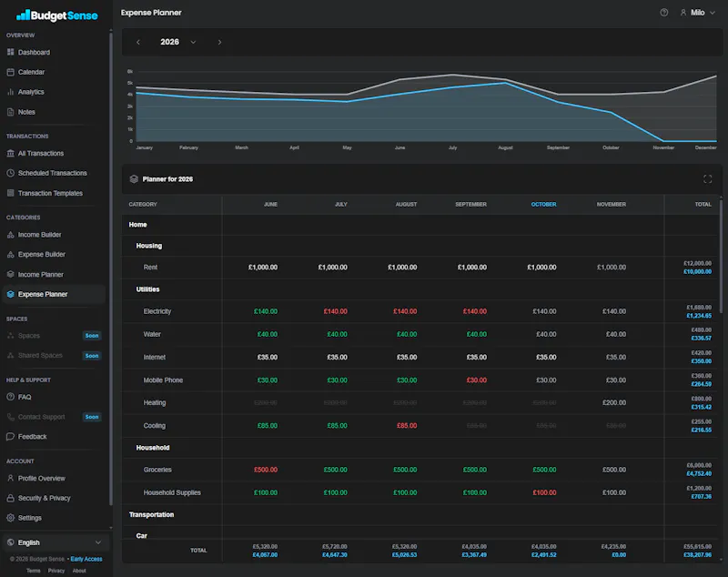The height and width of the screenshot is (577, 728).
Task: Click the Rent total £12,000.00 cell
Action: pos(697,263)
